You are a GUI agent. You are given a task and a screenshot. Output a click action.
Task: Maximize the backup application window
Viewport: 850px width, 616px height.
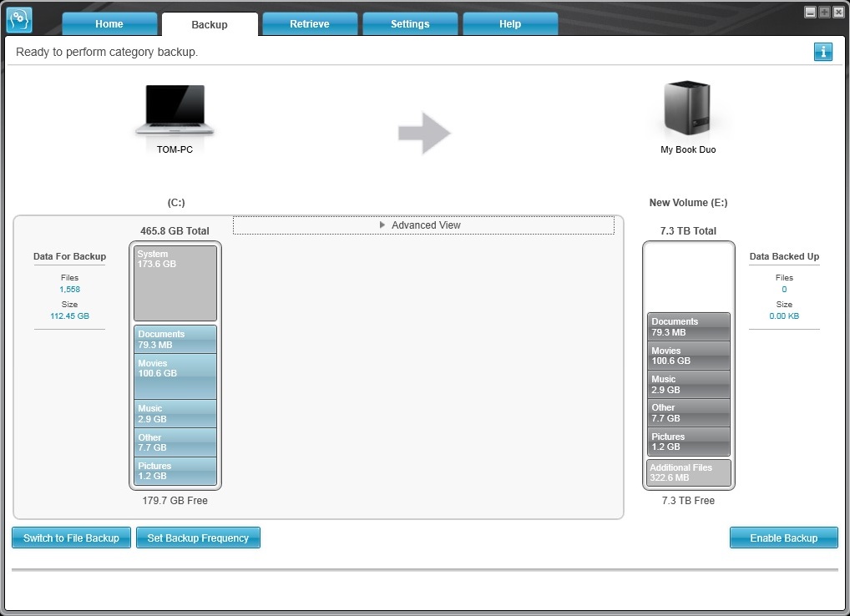tap(824, 12)
